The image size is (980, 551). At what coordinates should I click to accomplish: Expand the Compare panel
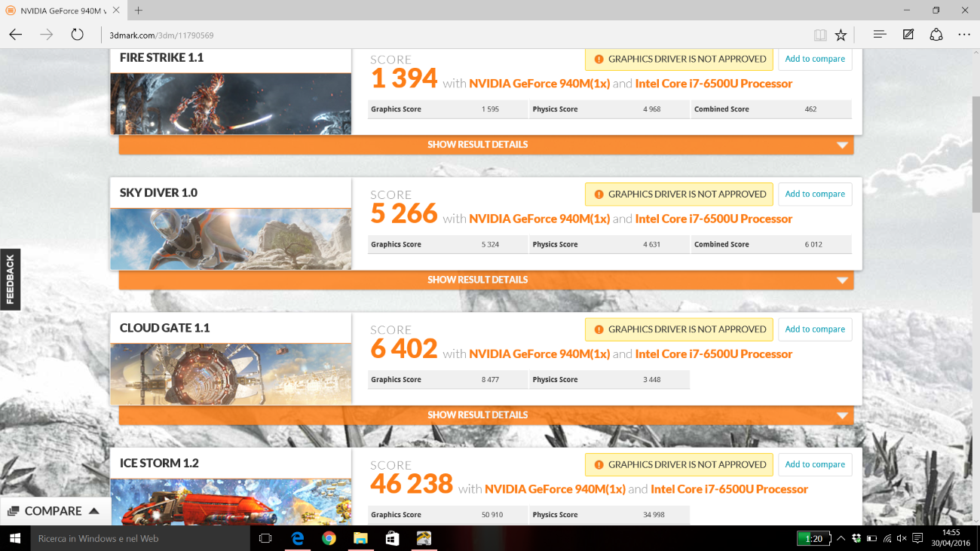click(55, 511)
